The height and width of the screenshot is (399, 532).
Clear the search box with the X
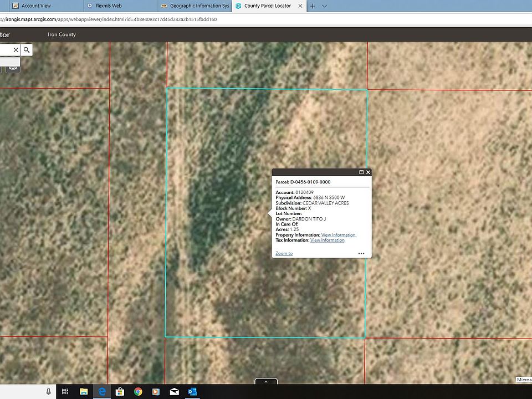pos(16,50)
